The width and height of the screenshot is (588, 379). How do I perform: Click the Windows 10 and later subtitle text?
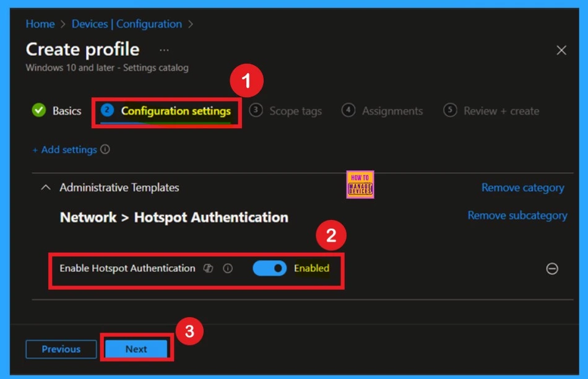107,68
